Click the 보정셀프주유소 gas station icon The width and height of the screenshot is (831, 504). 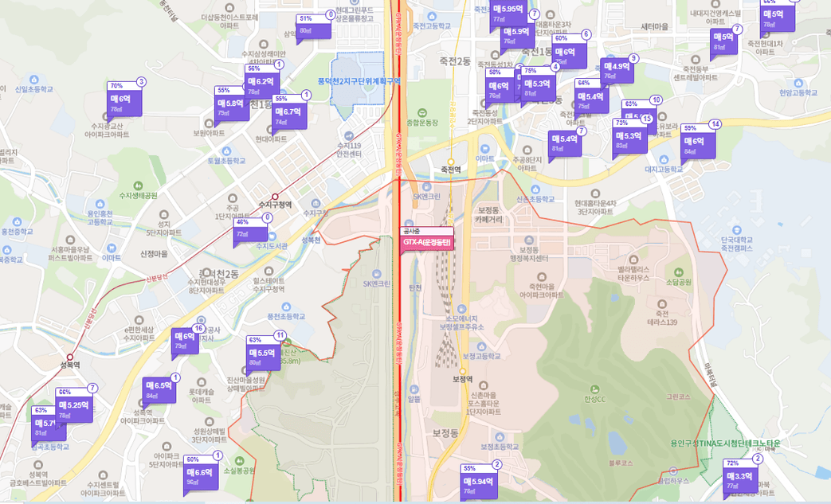point(461,309)
